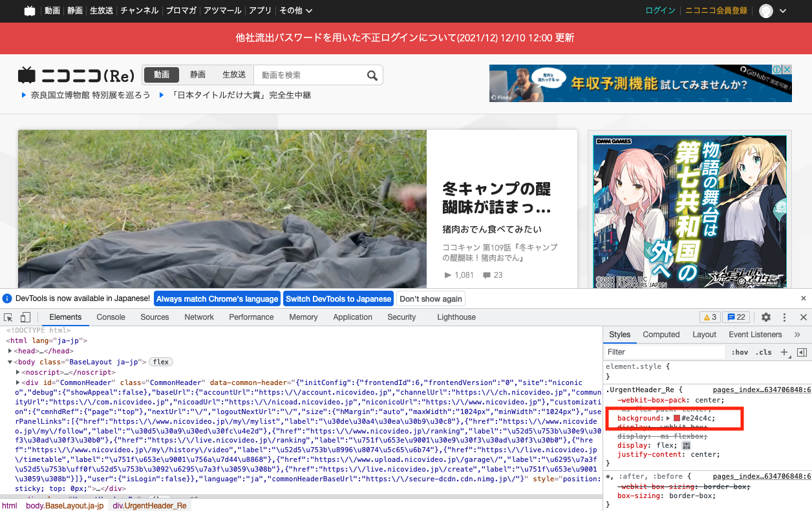Open the ログイン link
This screenshot has height=511, width=812.
coord(659,10)
